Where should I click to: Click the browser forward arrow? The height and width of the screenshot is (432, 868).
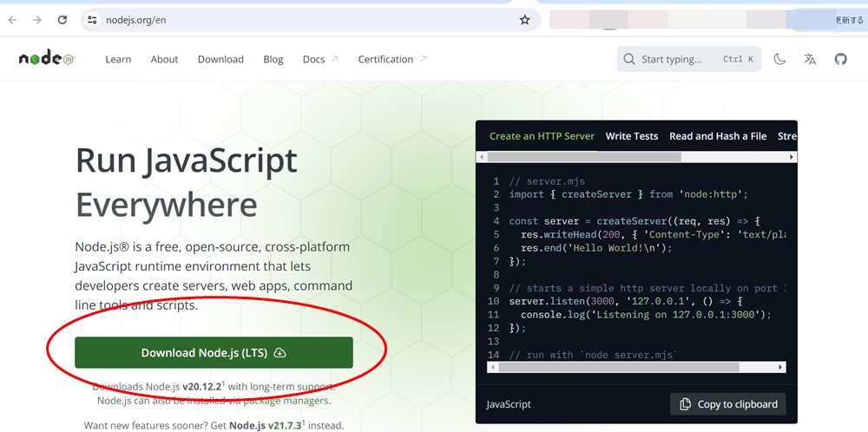37,20
